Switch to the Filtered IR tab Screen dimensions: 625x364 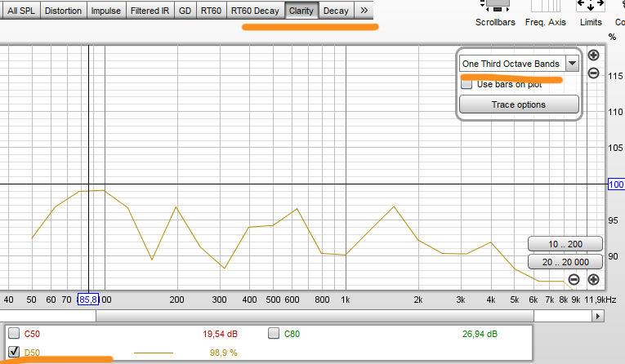coord(150,11)
